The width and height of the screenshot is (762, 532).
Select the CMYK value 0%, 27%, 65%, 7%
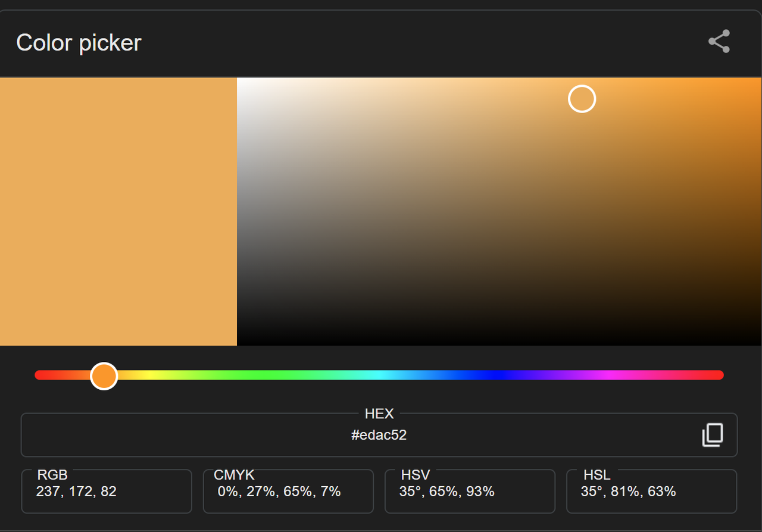tap(279, 492)
